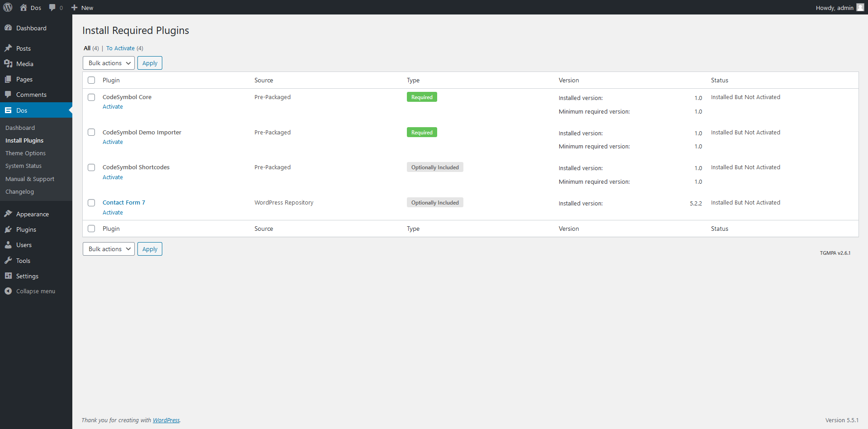Screen dimensions: 868x429
Task: Click the Required badge for CodeSymbol Core
Action: coord(422,97)
